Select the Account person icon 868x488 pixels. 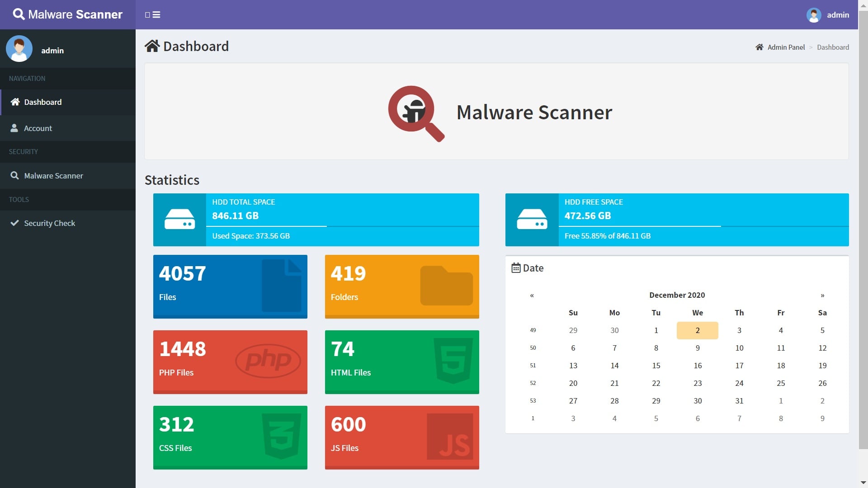15,128
